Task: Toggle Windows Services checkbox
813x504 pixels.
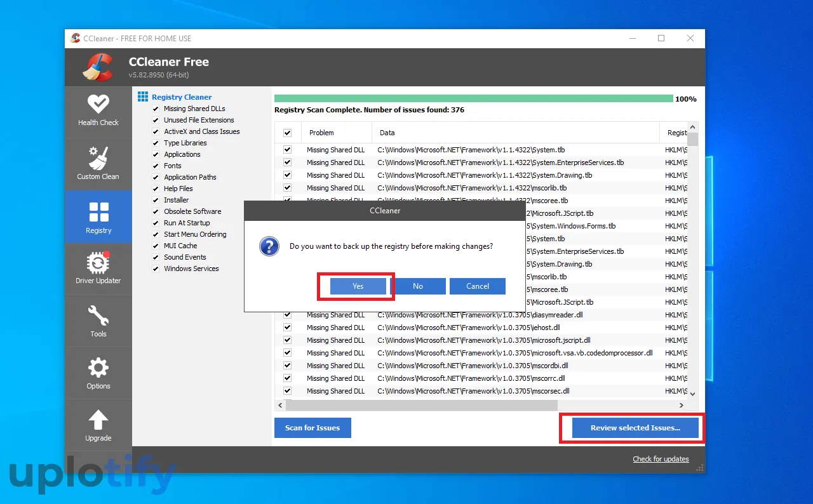Action: click(156, 269)
